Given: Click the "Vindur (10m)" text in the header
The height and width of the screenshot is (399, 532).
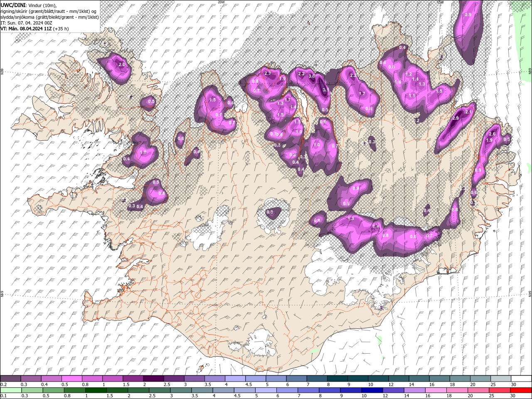Looking at the screenshot, I should point(42,5).
